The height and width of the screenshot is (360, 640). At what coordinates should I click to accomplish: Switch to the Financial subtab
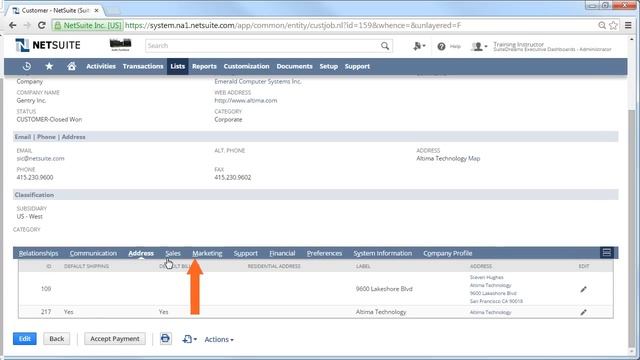coord(282,253)
